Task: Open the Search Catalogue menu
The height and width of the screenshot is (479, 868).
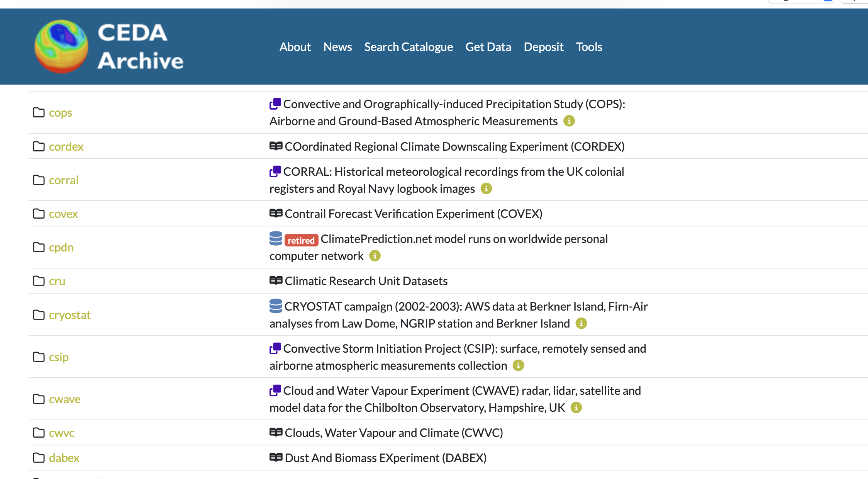Action: point(409,47)
